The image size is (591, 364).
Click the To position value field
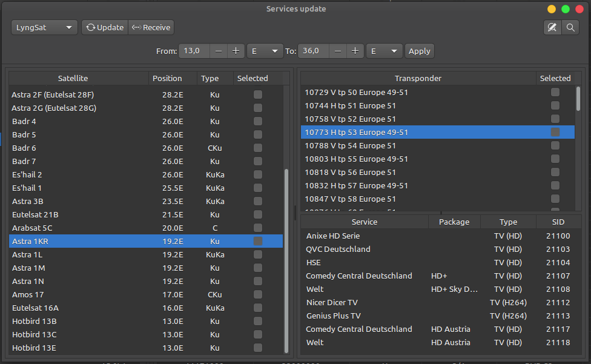point(314,51)
